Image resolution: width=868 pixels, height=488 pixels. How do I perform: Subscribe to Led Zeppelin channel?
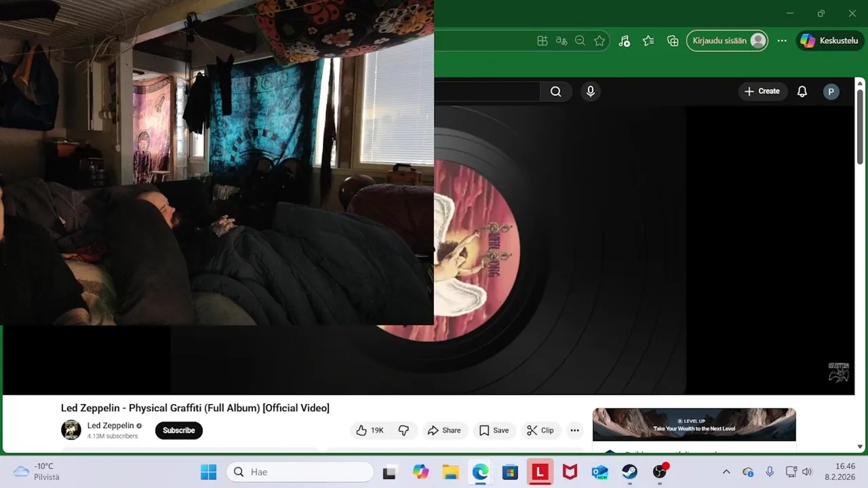point(179,430)
